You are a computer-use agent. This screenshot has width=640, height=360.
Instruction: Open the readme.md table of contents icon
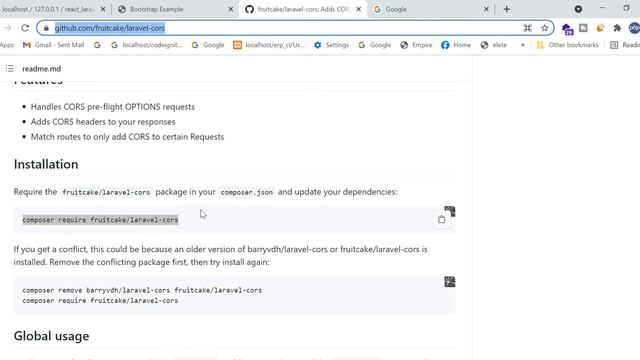9,69
